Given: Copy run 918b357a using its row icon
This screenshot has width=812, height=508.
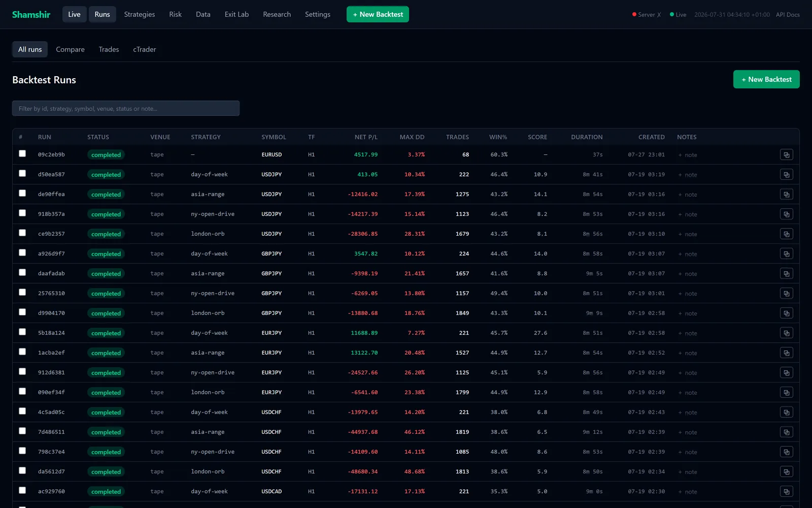Looking at the screenshot, I should click(x=786, y=214).
